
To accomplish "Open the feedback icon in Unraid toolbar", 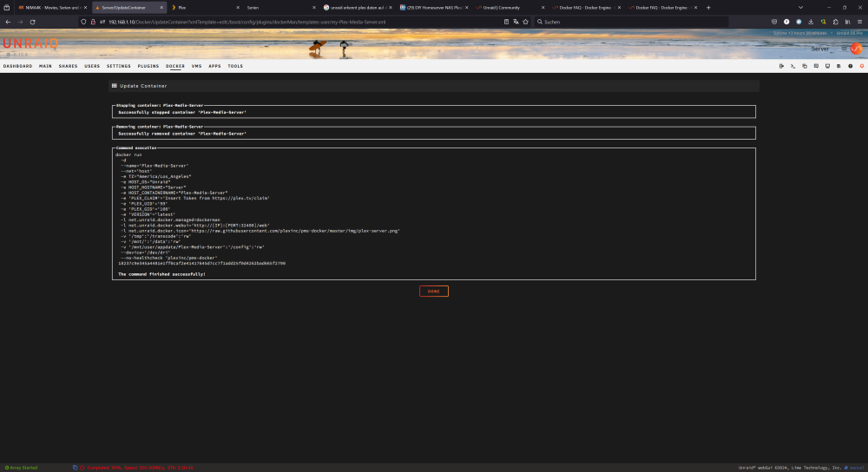I will (816, 66).
